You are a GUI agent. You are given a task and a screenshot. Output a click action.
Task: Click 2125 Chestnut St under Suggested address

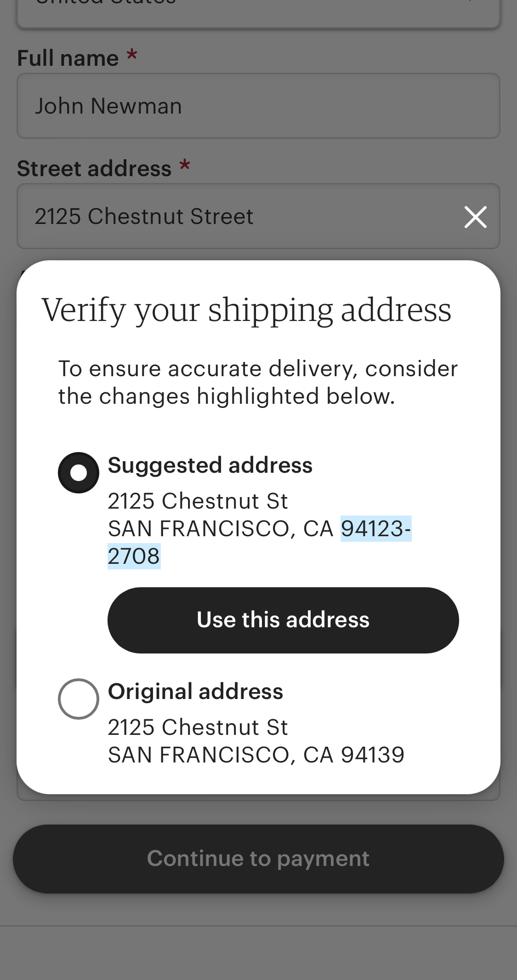(x=198, y=501)
